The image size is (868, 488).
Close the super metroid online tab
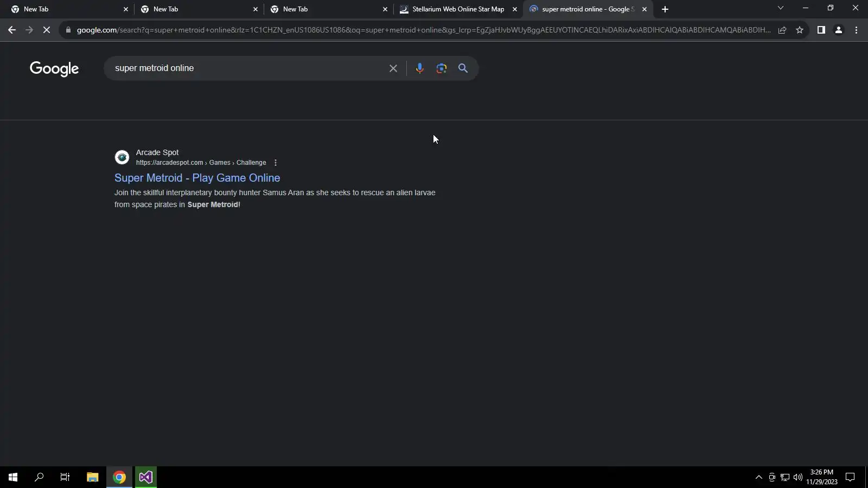coord(644,9)
